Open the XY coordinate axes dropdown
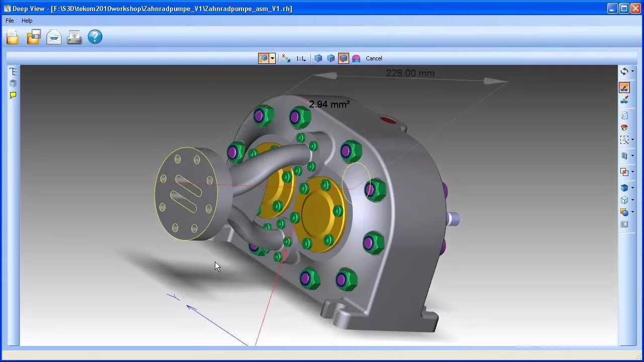Viewport: 644px width, 362px height. click(x=286, y=58)
